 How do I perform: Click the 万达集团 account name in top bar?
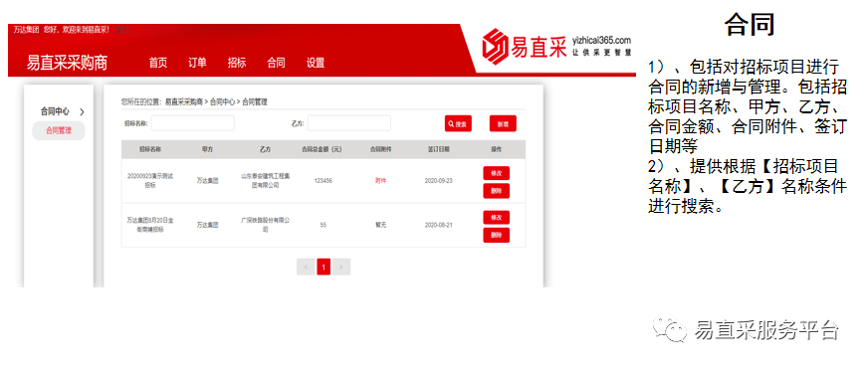point(26,29)
